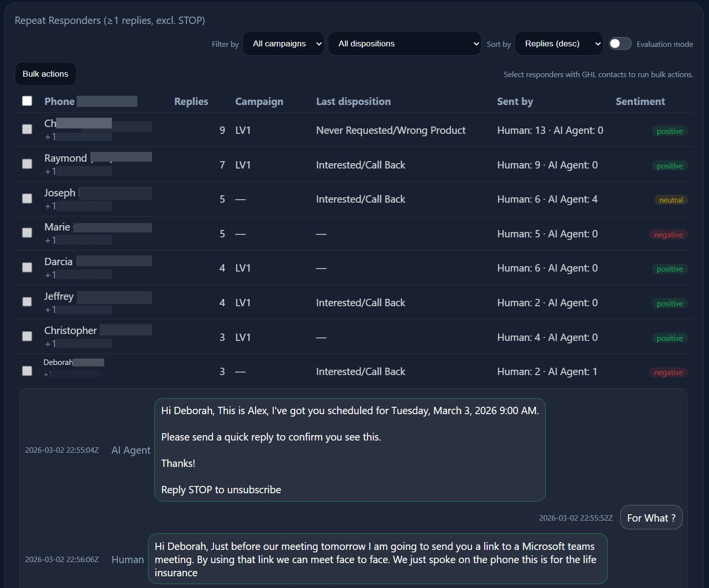709x588 pixels.
Task: Open the Replies (desc) sort dropdown
Action: [x=559, y=43]
